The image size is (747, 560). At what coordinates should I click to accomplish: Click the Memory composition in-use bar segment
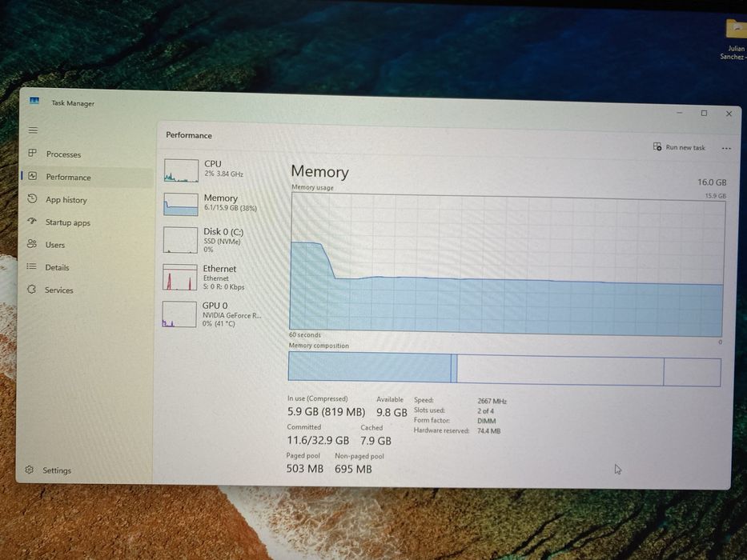tap(369, 366)
